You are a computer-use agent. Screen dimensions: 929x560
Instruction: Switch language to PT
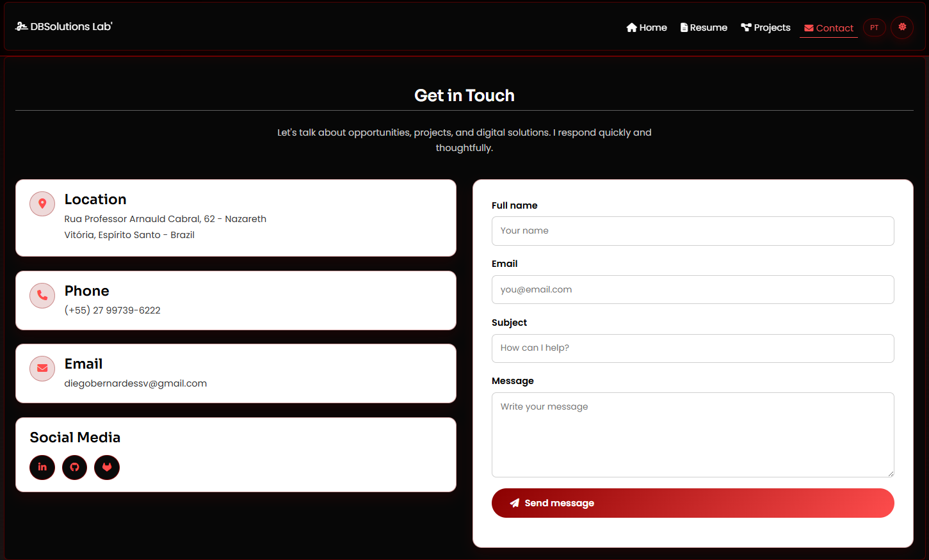(875, 27)
